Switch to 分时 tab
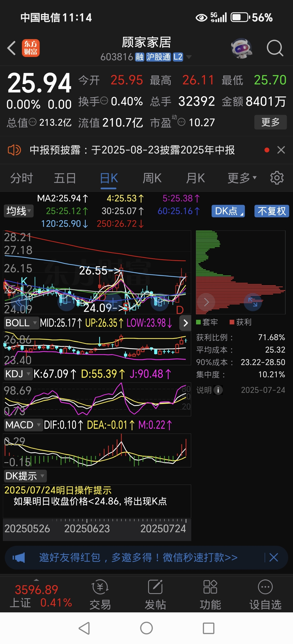The image size is (293, 644). [22, 178]
